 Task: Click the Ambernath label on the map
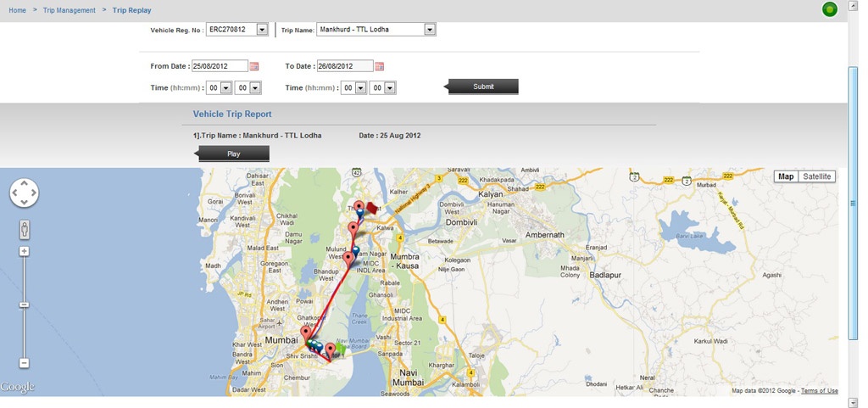click(x=545, y=235)
